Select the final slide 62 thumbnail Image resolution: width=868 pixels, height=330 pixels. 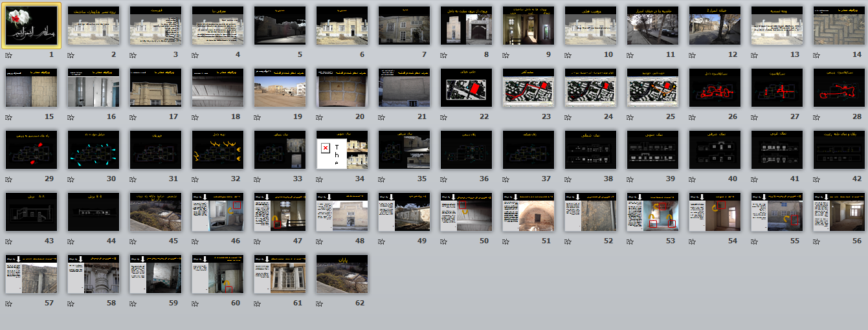point(342,274)
